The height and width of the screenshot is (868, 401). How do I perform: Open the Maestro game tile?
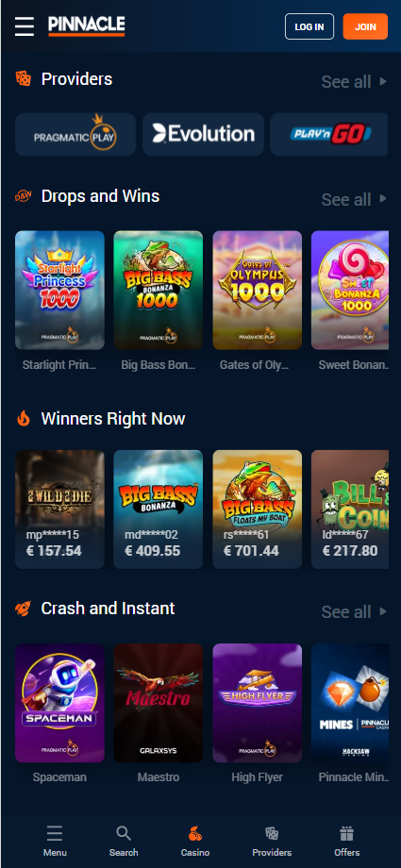coord(159,703)
